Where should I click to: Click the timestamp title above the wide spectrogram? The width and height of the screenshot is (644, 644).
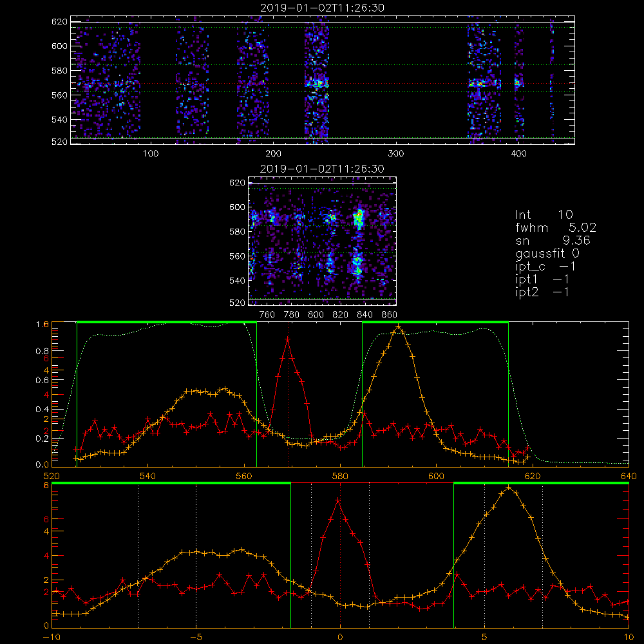tap(323, 8)
